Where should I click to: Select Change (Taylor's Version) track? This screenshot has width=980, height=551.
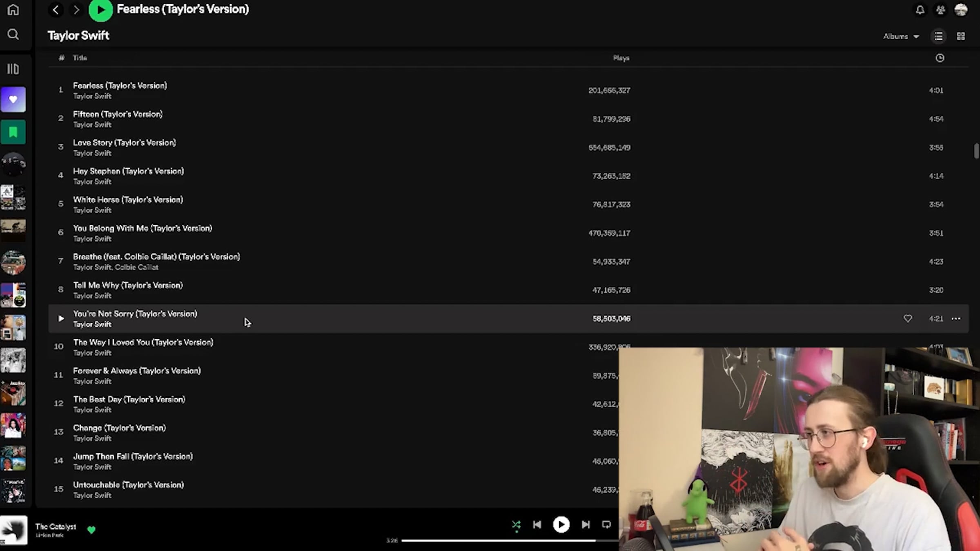[120, 428]
